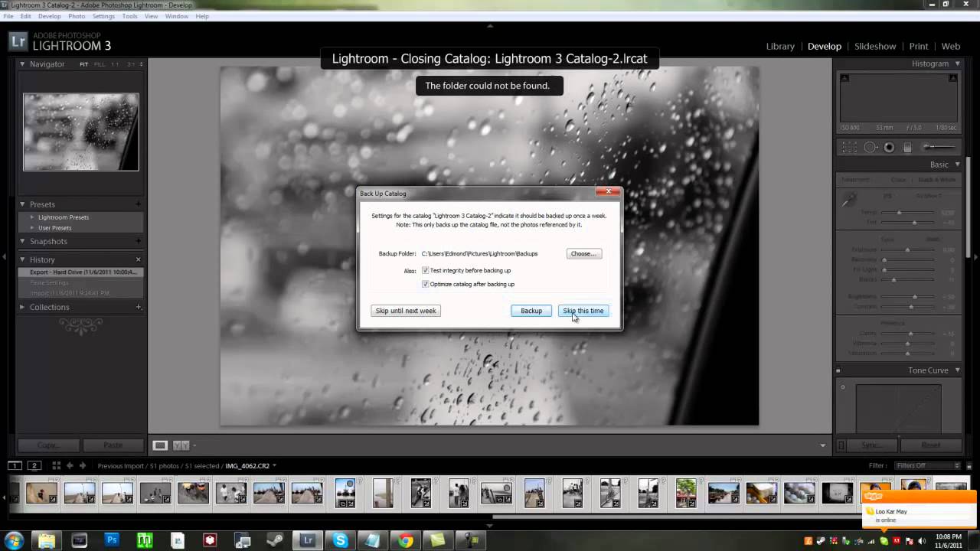Open toolbar content menu arrow

[x=823, y=445]
